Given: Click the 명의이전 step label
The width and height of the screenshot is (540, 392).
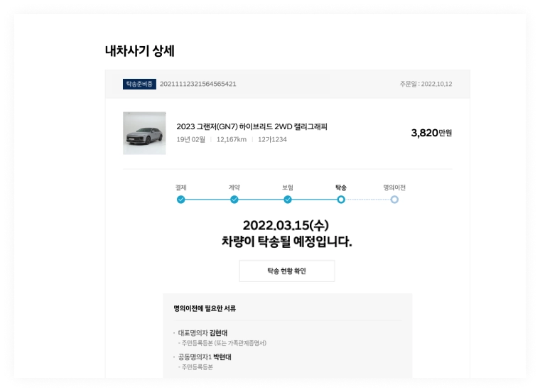Looking at the screenshot, I should click(394, 187).
